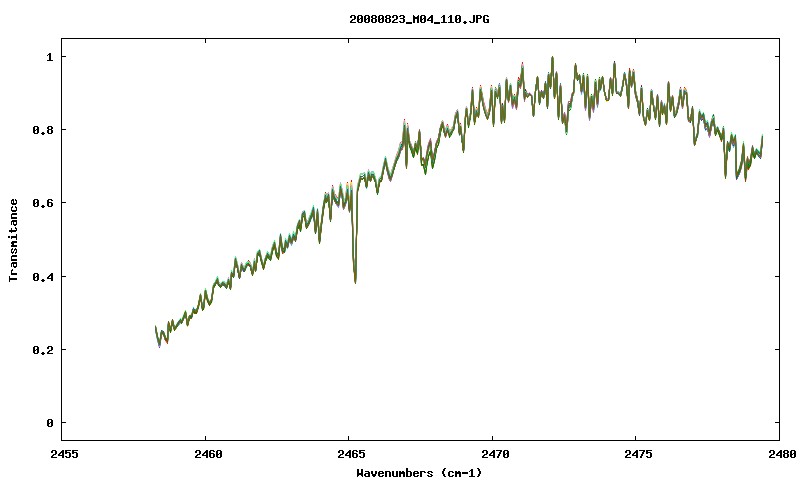Click the x-axis tick label 2460
800x480 pixels.
click(x=208, y=454)
